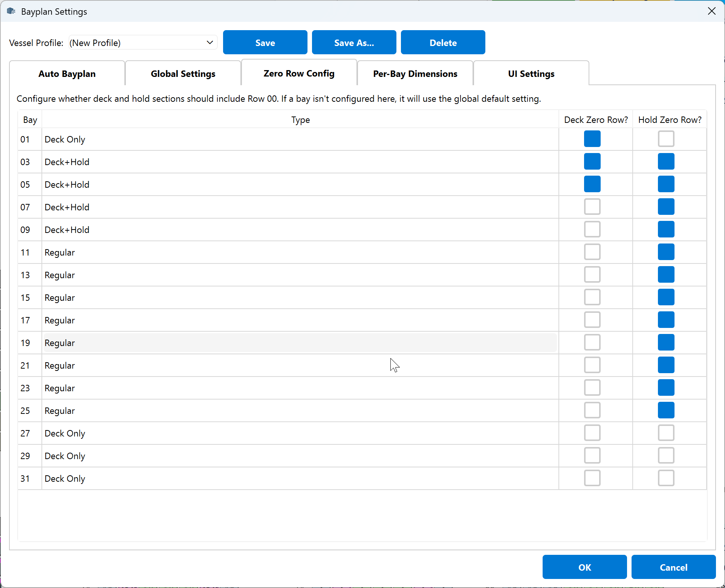This screenshot has width=725, height=588.
Task: Uncheck Hold Zero Row for bay 15
Action: coord(666,297)
